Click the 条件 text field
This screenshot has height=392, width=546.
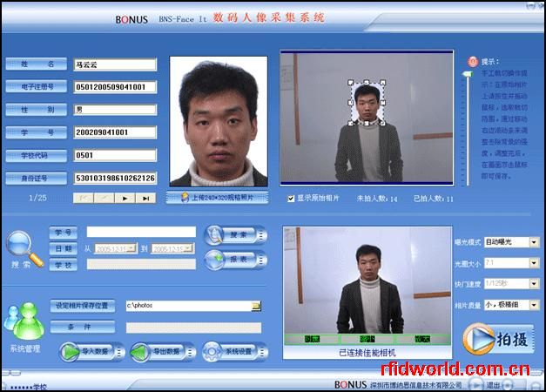coord(193,328)
